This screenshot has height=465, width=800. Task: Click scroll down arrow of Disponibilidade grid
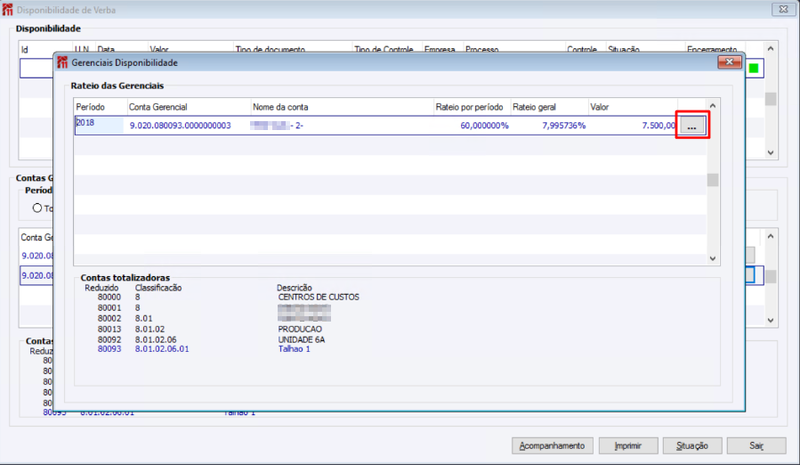point(770,152)
